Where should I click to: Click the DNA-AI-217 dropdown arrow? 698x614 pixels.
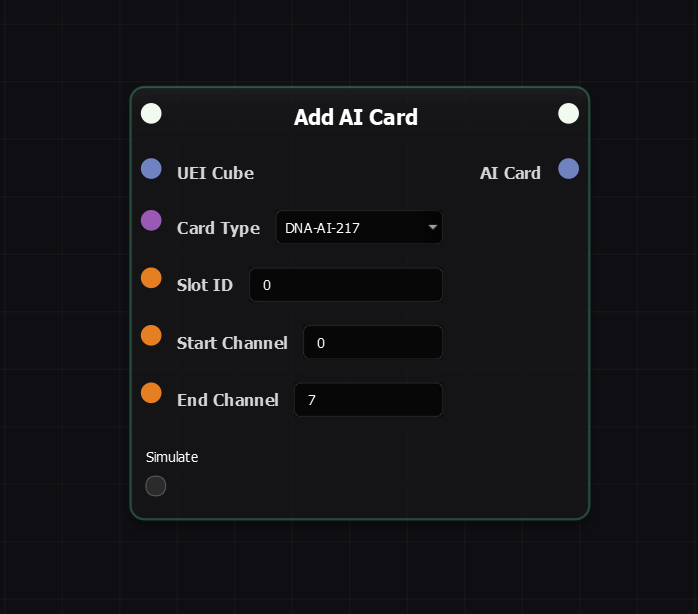click(432, 228)
